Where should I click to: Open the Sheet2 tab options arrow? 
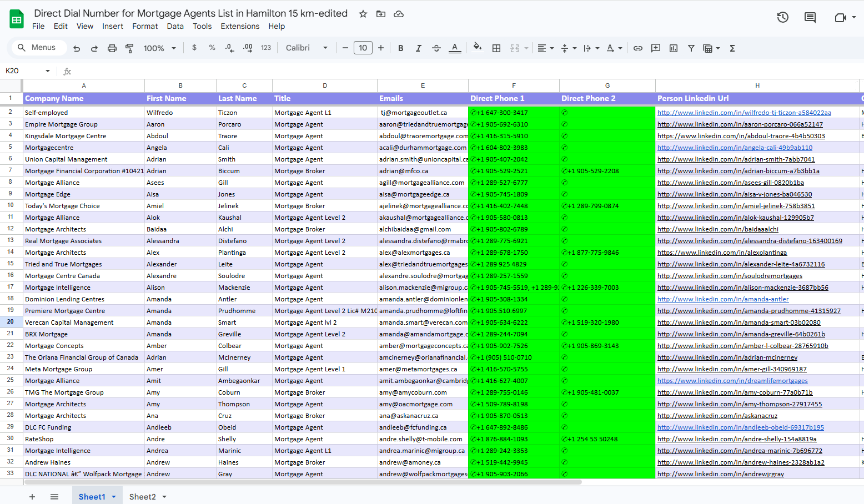click(x=164, y=497)
